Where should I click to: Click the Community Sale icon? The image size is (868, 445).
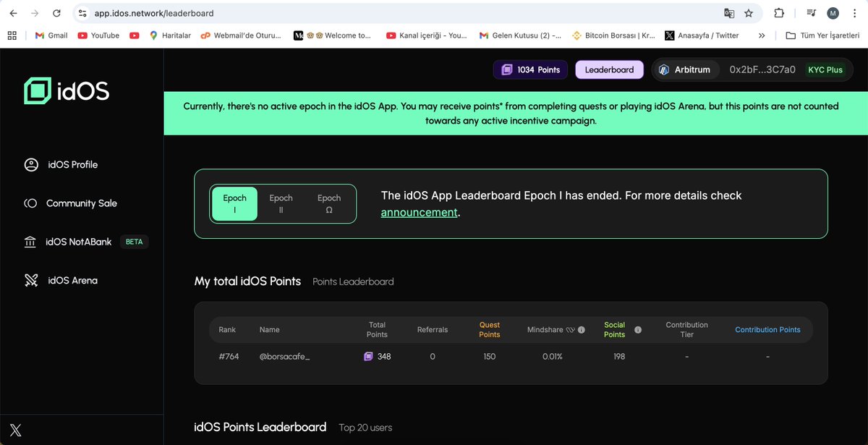(x=30, y=203)
